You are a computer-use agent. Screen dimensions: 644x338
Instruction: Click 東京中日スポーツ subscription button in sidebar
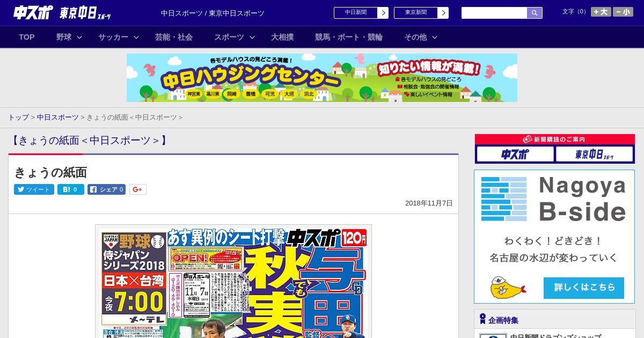[x=594, y=155]
